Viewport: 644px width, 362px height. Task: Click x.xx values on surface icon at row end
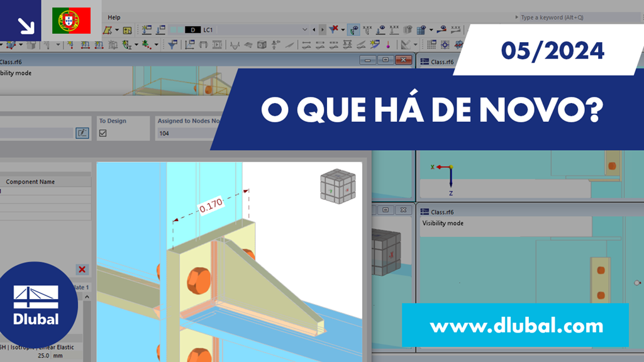(x=455, y=30)
